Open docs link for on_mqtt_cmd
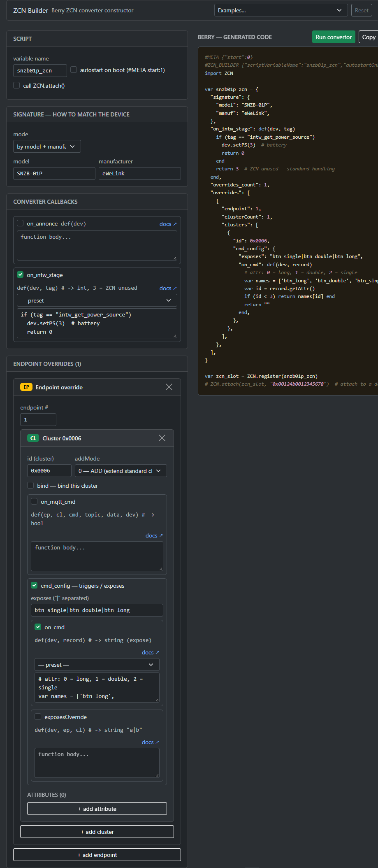This screenshot has width=378, height=868. pyautogui.click(x=154, y=535)
